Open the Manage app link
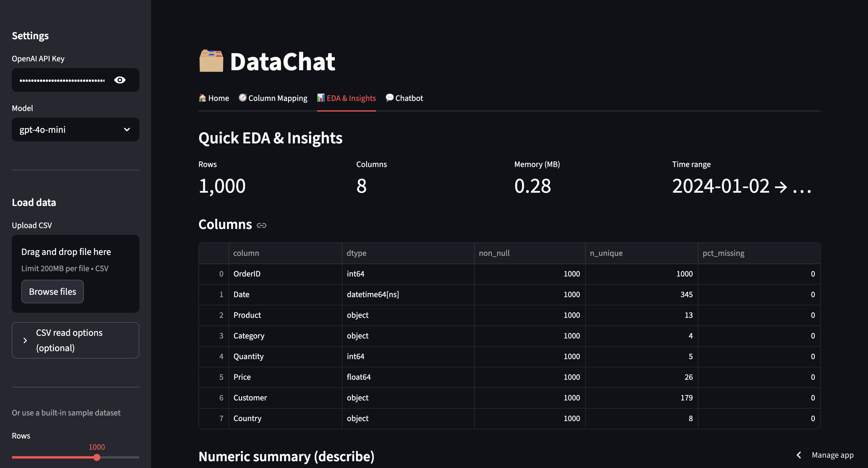 tap(832, 455)
